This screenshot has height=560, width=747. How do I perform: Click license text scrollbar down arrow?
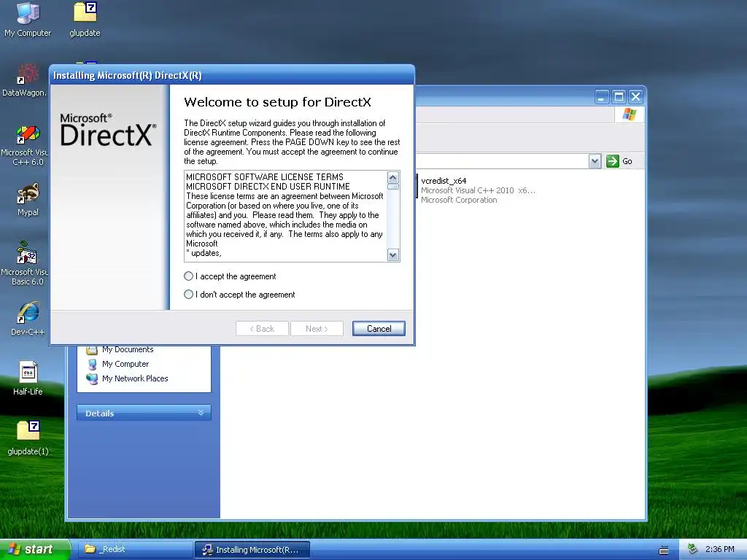(393, 255)
